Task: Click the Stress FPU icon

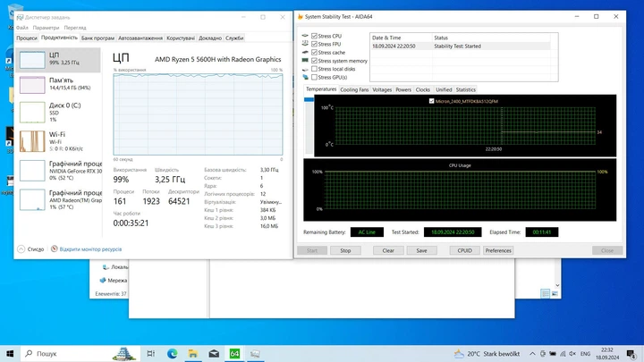Action: pos(305,44)
